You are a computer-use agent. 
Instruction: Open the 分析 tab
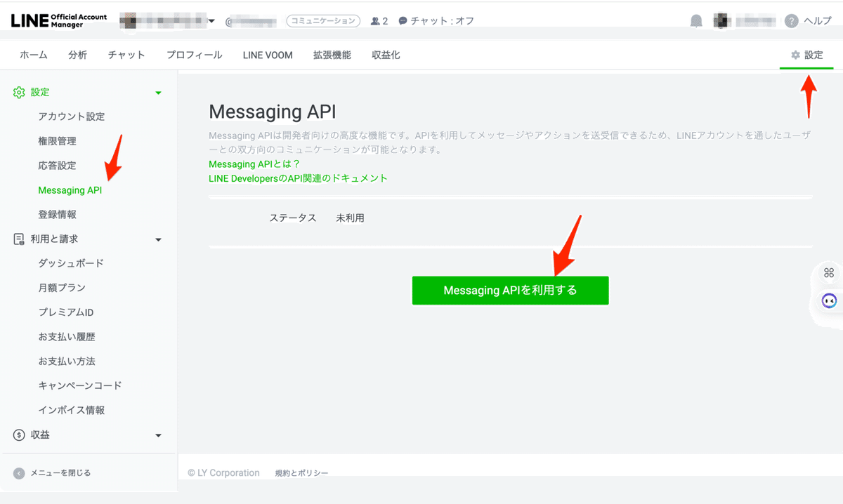pos(78,55)
